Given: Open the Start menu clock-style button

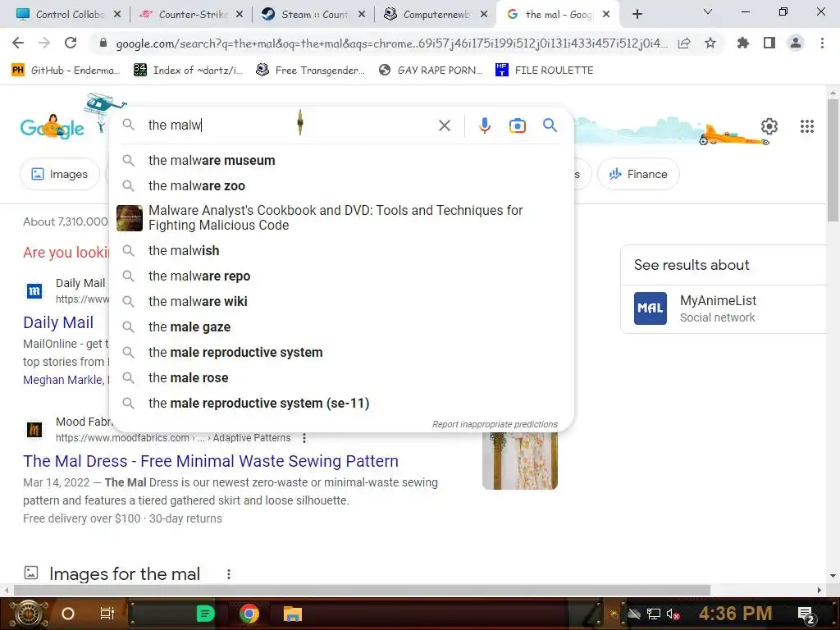Looking at the screenshot, I should pyautogui.click(x=28, y=614).
